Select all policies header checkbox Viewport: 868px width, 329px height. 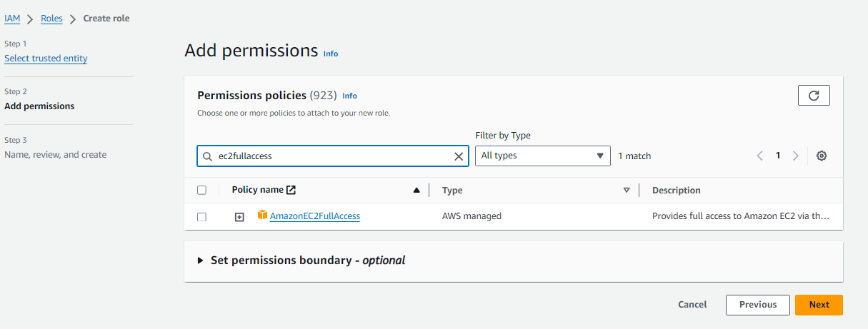pos(201,190)
